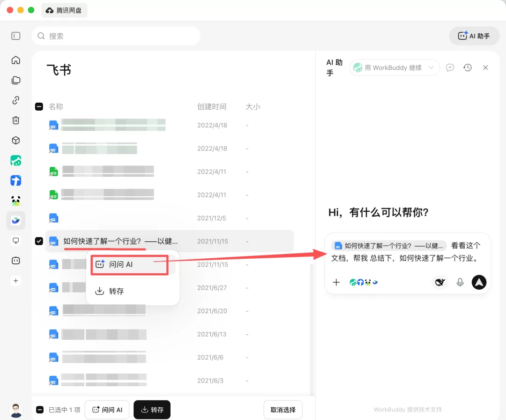Screen dimensions: 506x420
Task: Open the AI 助手 button at the top right
Action: 474,36
